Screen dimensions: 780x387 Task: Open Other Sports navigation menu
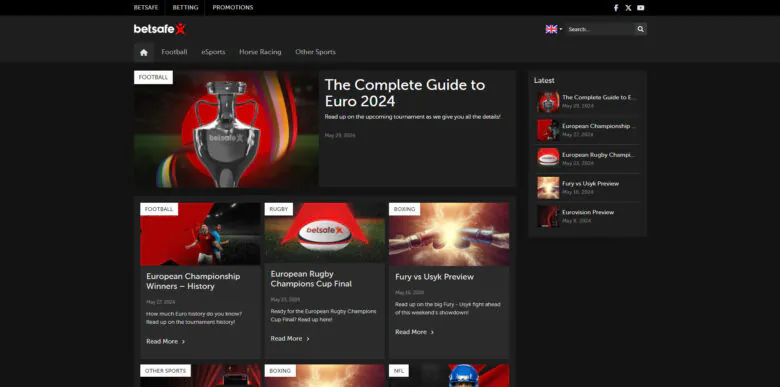pyautogui.click(x=315, y=52)
